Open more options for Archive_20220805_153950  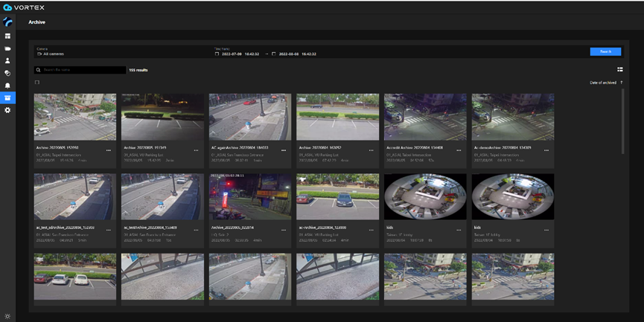[x=109, y=150]
